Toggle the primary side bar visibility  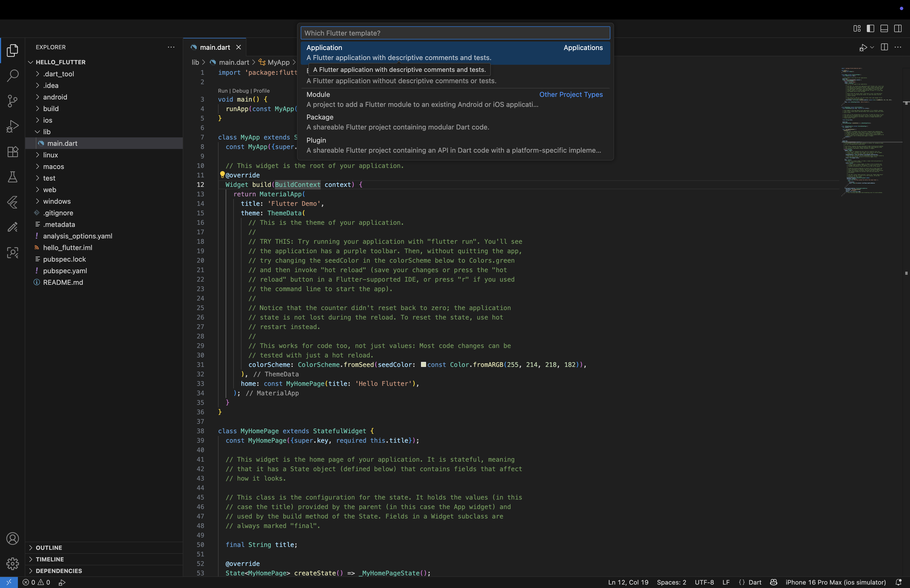point(870,29)
